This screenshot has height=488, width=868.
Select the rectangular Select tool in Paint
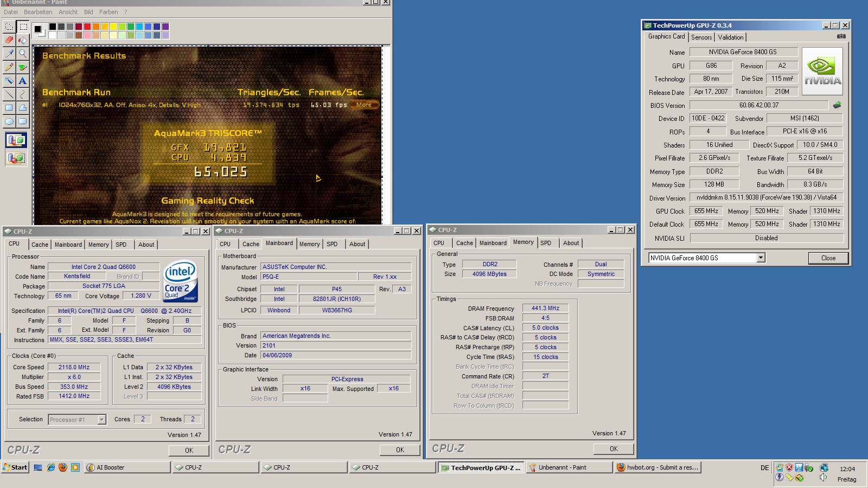pyautogui.click(x=23, y=27)
